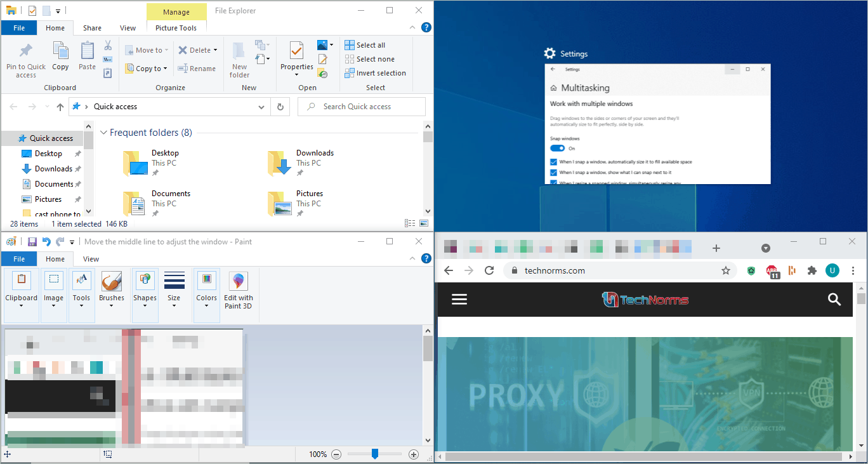Click Pin to Quick access
Viewport: 868px width, 464px height.
[x=25, y=59]
